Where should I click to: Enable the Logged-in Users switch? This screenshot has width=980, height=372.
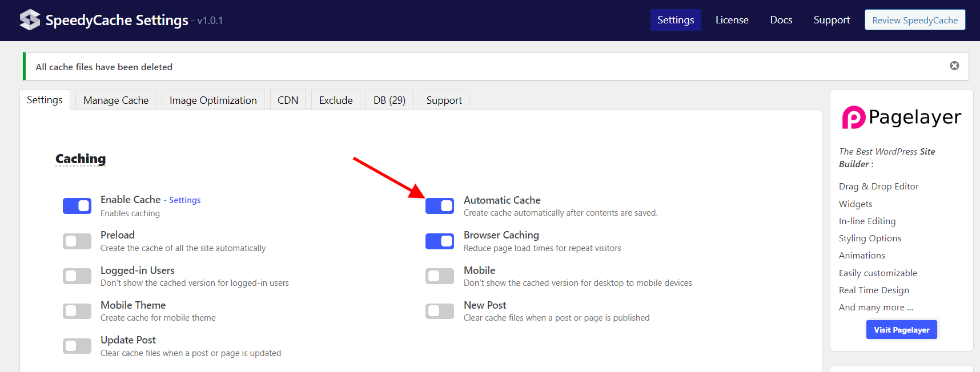point(77,276)
